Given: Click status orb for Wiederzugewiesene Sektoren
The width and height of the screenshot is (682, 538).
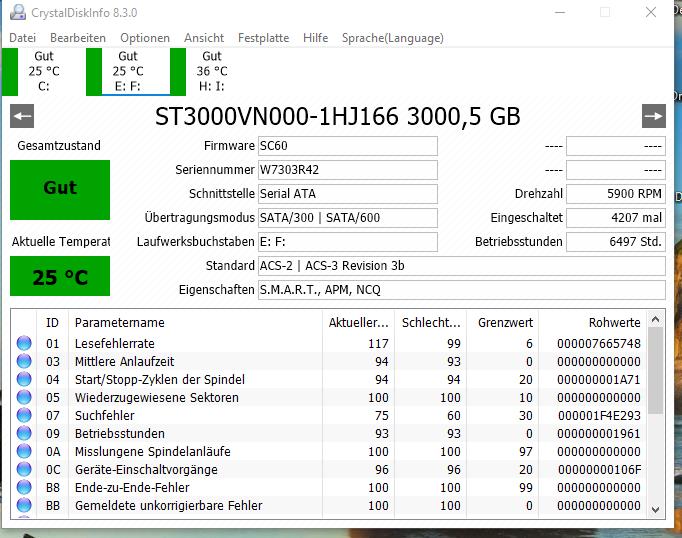Looking at the screenshot, I should (x=24, y=397).
